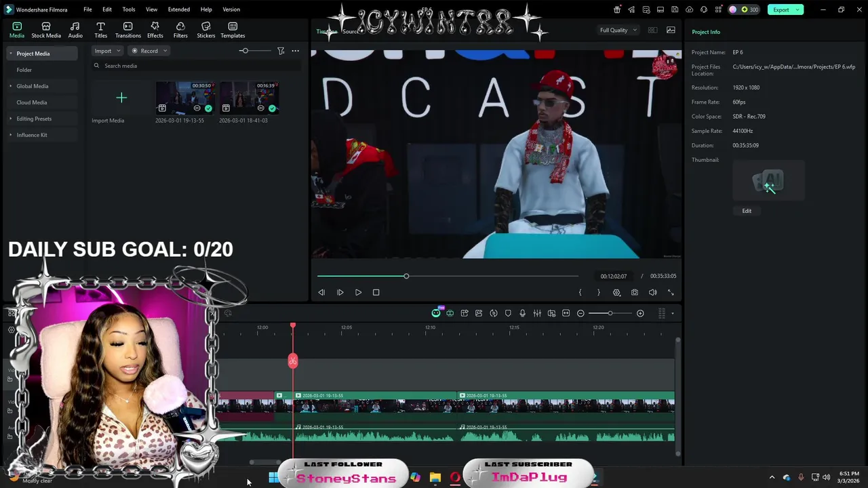This screenshot has height=488, width=868.
Task: Open the Filters tab
Action: 180,30
